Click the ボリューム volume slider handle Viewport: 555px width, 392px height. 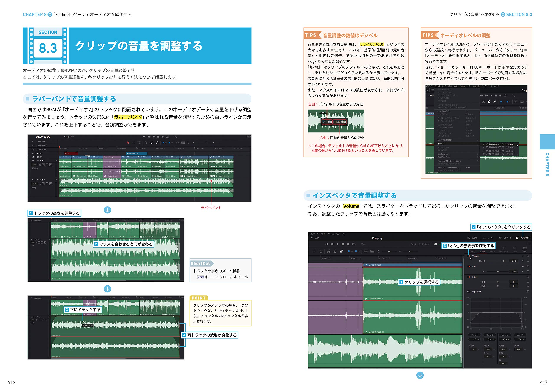point(504,261)
